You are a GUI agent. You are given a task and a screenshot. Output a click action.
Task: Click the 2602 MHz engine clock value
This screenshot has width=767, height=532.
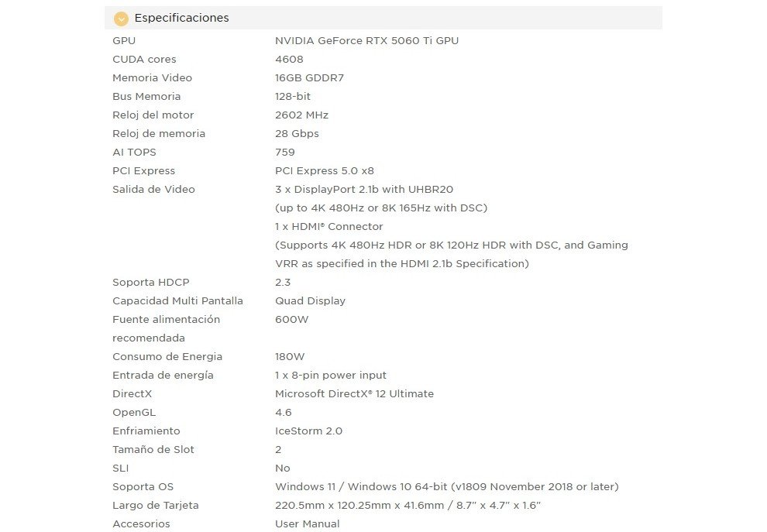pos(301,115)
